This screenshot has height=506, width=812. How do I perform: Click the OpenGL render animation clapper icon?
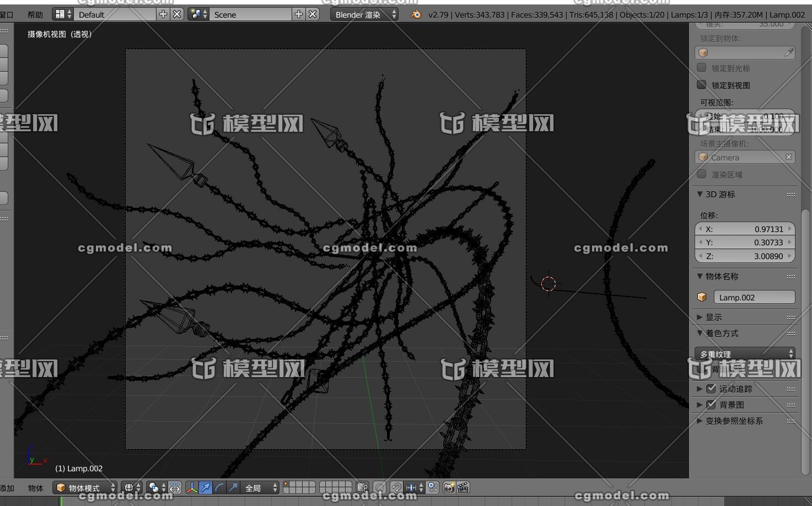[x=463, y=488]
